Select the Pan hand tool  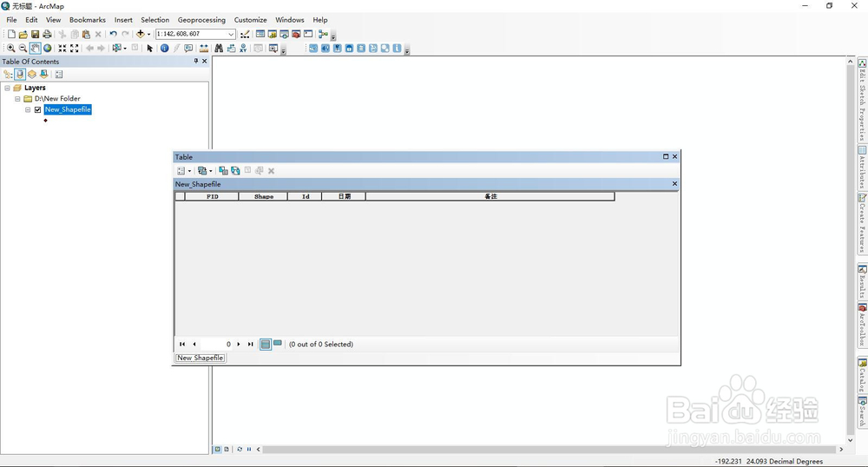[x=35, y=49]
